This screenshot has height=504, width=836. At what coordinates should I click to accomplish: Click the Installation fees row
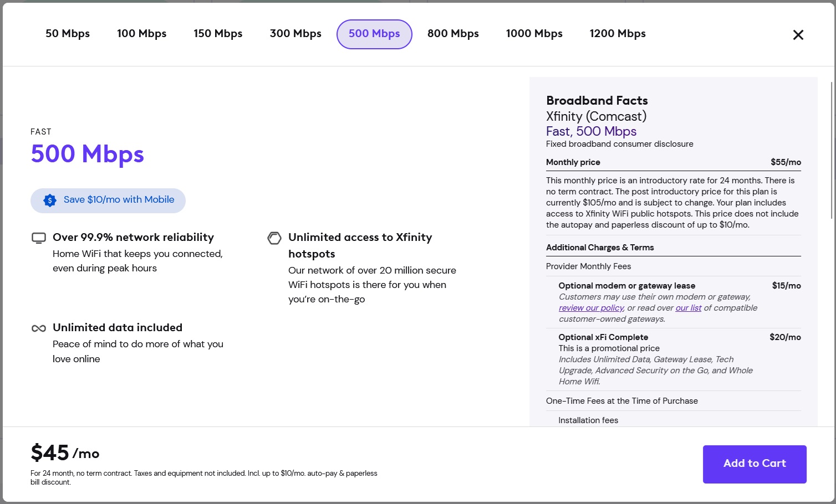588,420
